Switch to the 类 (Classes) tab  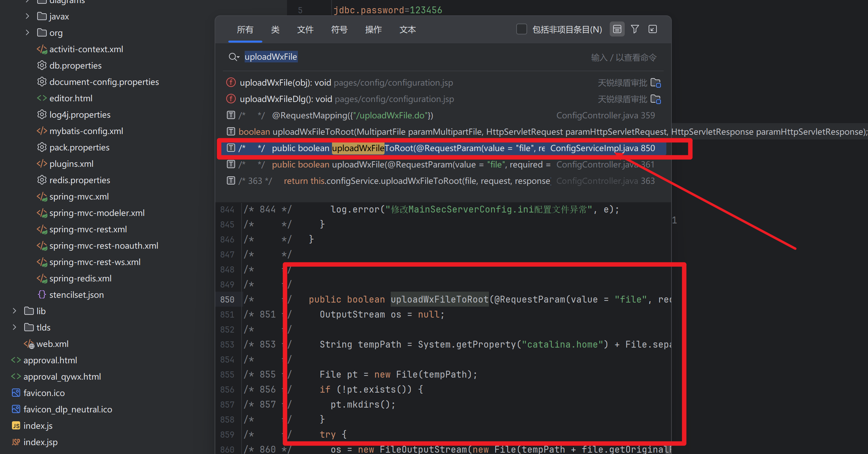click(275, 30)
